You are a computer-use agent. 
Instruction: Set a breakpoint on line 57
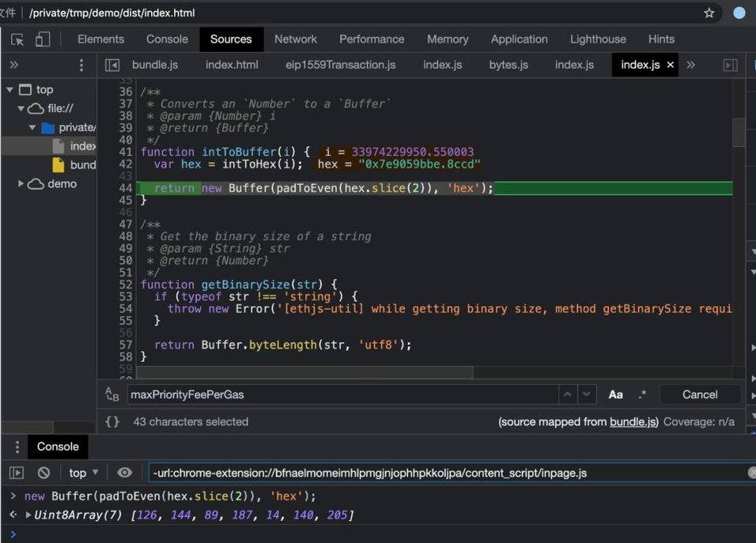(x=125, y=345)
